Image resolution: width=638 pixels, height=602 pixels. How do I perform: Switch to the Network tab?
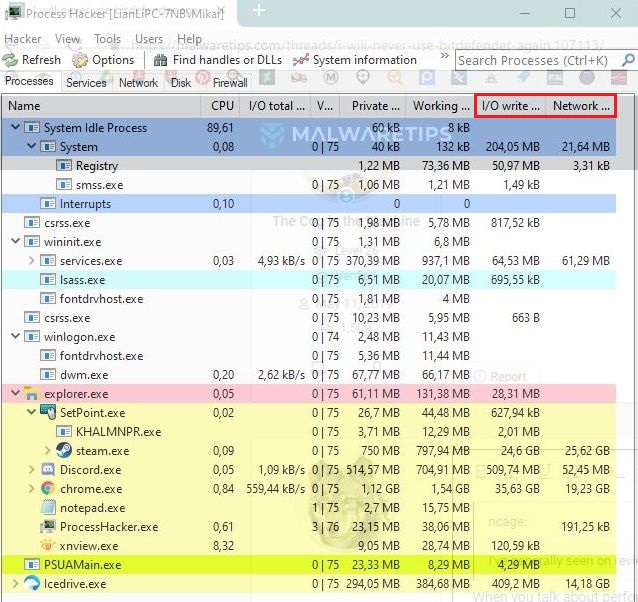[x=138, y=83]
